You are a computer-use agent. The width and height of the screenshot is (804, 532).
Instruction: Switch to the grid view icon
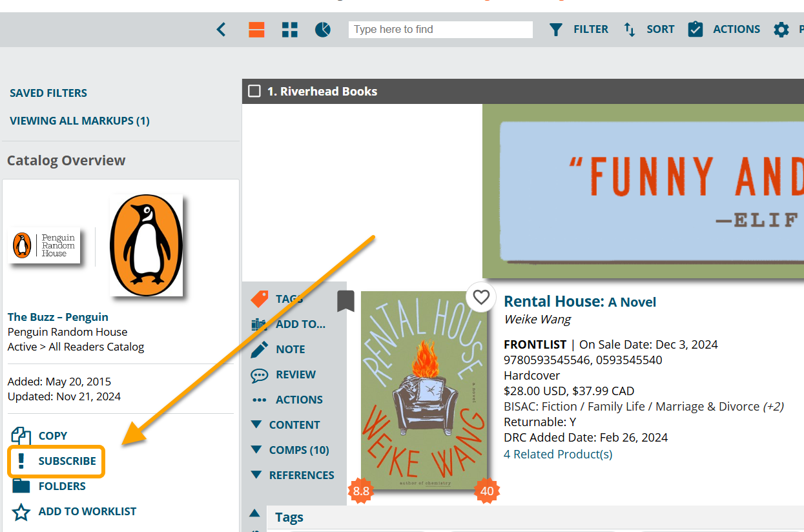(290, 29)
